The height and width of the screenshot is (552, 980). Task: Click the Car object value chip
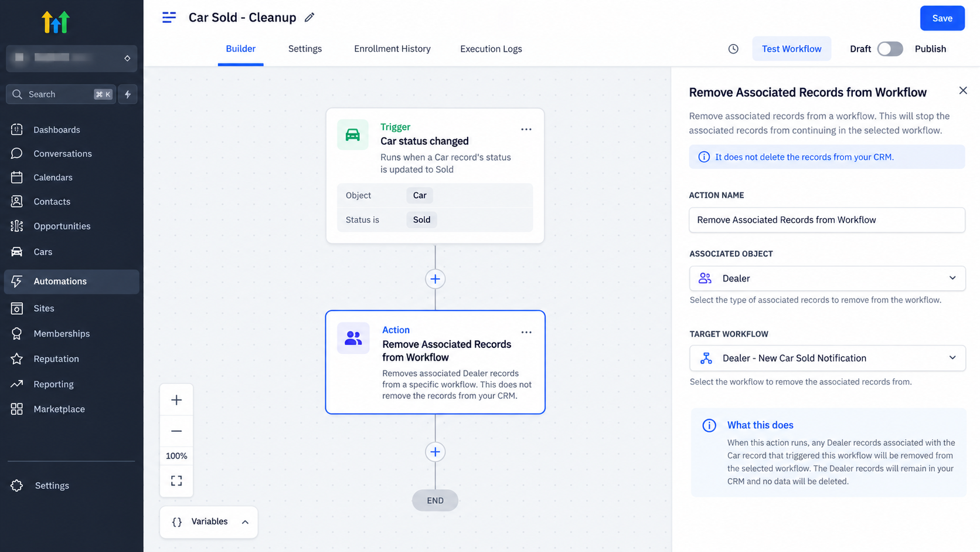click(420, 195)
